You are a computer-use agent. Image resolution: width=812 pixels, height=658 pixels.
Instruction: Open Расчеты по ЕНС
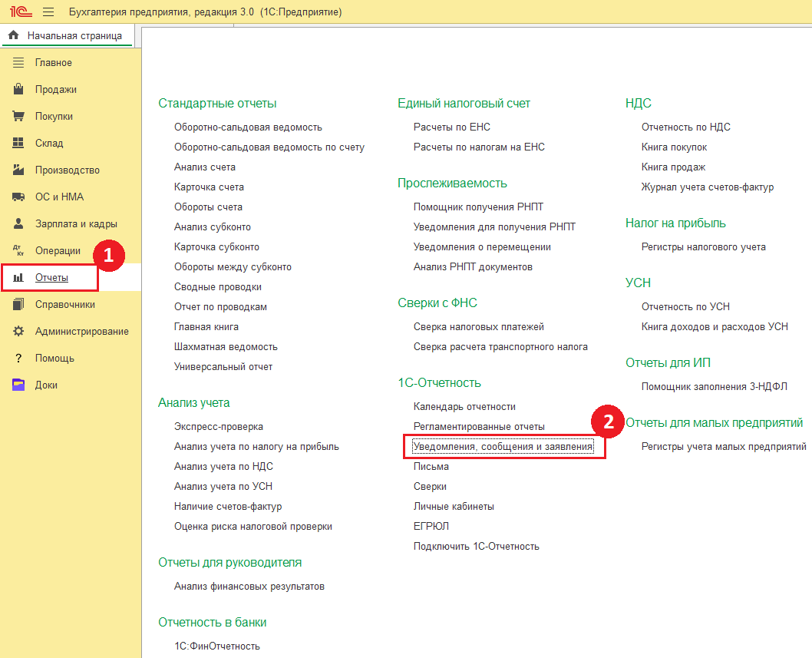[451, 127]
